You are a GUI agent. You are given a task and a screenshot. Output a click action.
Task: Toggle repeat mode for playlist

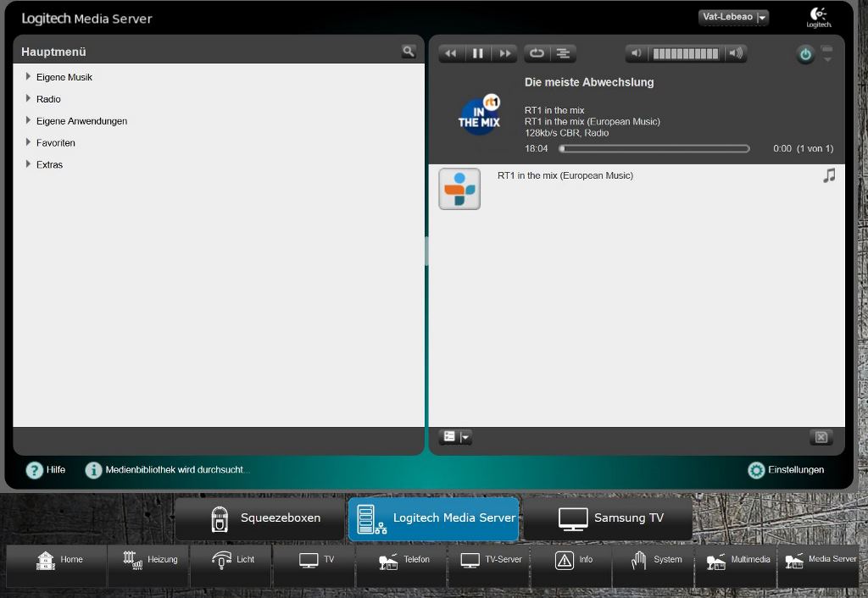[537, 53]
